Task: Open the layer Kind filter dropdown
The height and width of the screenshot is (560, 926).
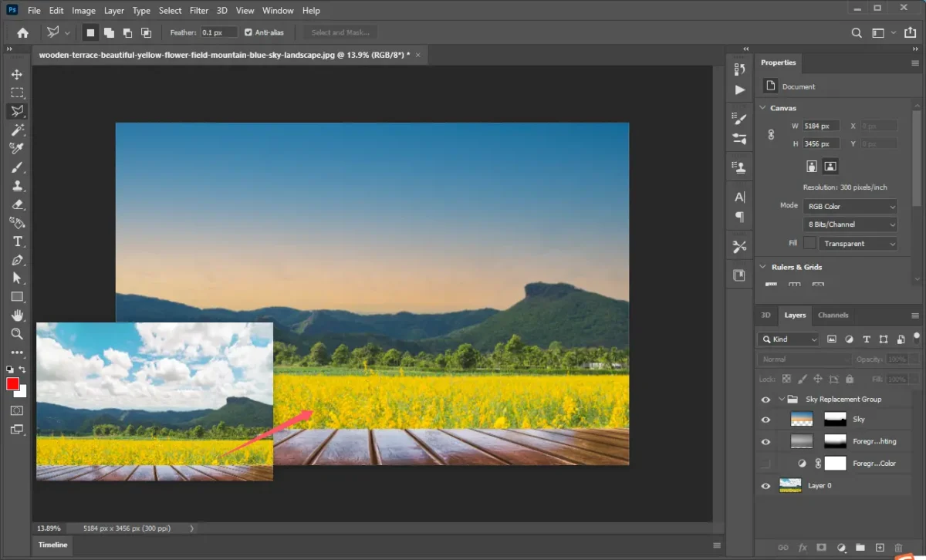Action: [788, 339]
